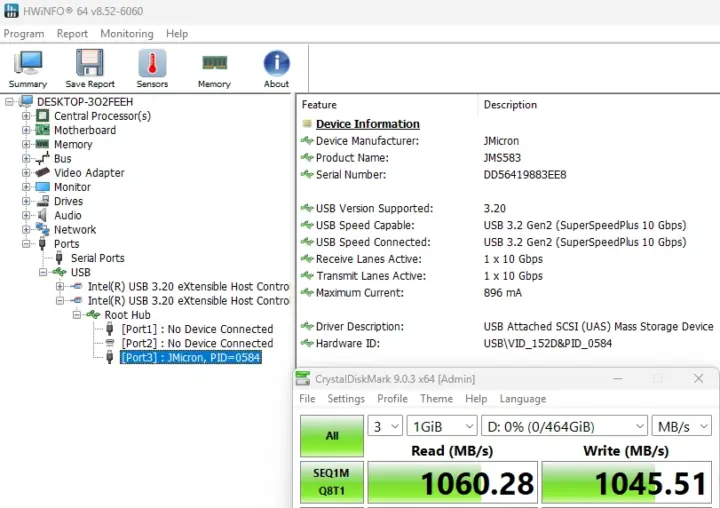Image resolution: width=720 pixels, height=508 pixels.
Task: Open the Program menu in HWiNFO
Action: (x=24, y=34)
